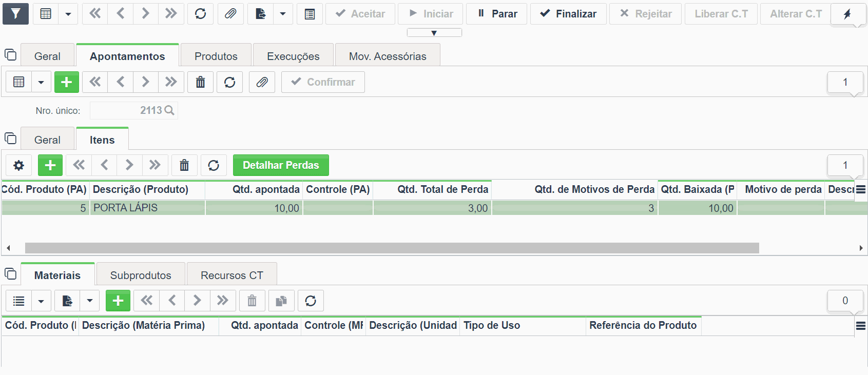Delete item with Itens trash icon
Image resolution: width=868 pixels, height=375 pixels.
(184, 165)
